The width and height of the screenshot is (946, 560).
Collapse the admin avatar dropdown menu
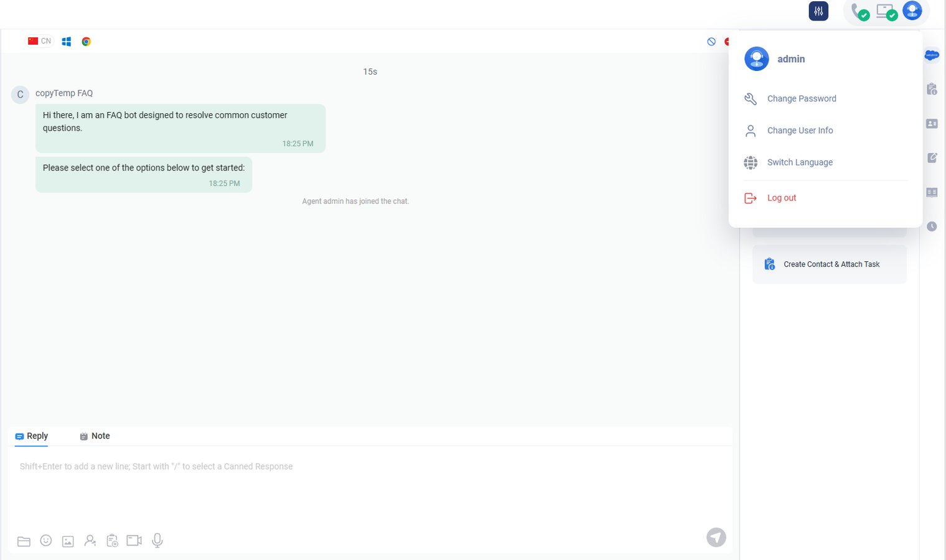912,11
